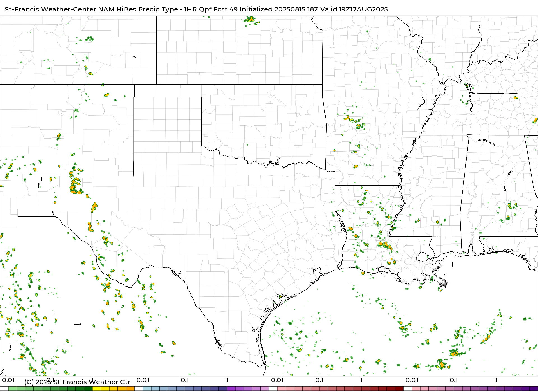Pick the bright yellow swatch after the greens

pyautogui.click(x=97, y=389)
